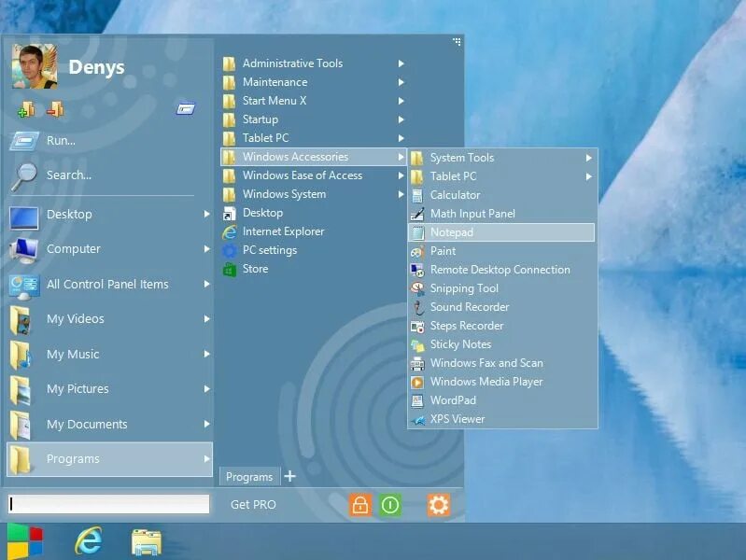Open settings via orange gear icon
The width and height of the screenshot is (746, 560).
438,505
